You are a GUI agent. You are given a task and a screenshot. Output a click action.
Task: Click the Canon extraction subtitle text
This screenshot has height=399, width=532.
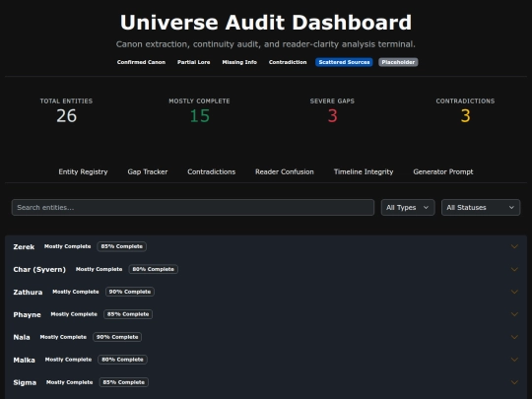[266, 44]
